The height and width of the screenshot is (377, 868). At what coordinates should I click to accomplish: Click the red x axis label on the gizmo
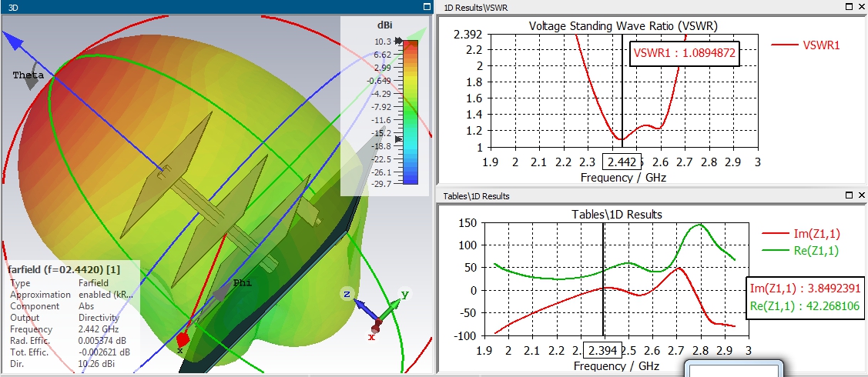[371, 337]
